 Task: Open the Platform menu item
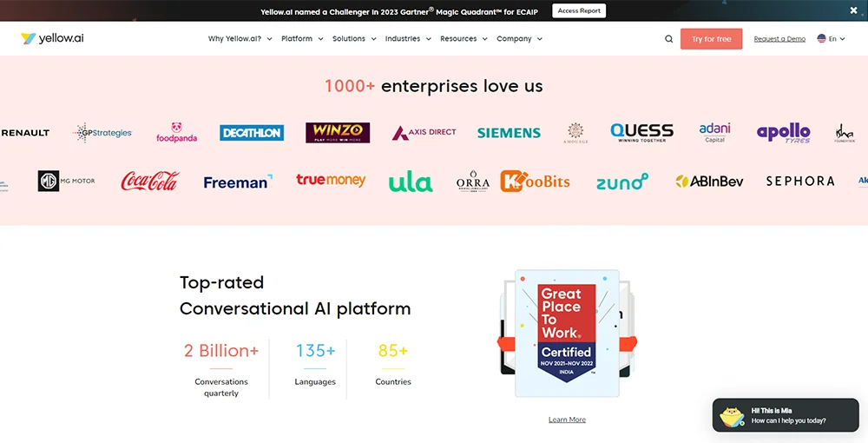coord(297,39)
